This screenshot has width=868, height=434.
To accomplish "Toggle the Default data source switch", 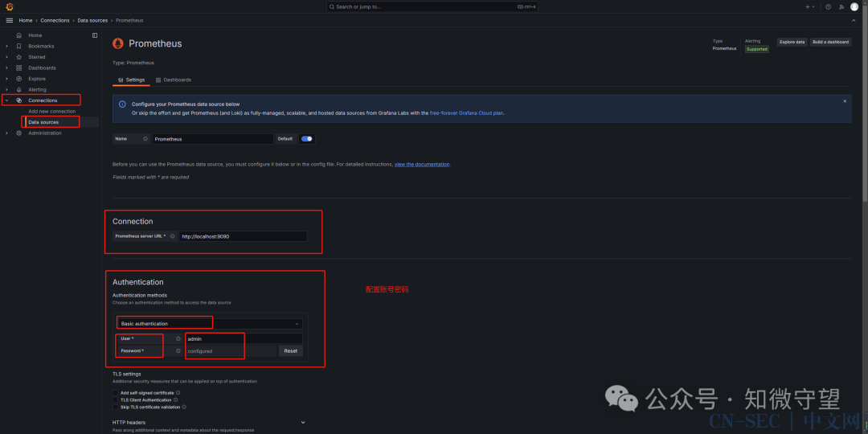I will click(307, 139).
